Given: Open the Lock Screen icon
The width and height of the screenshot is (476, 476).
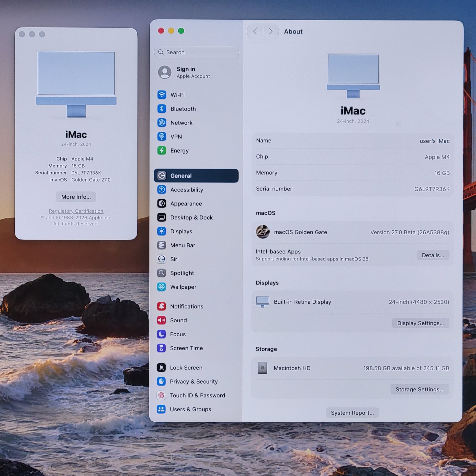Looking at the screenshot, I should pyautogui.click(x=161, y=367).
